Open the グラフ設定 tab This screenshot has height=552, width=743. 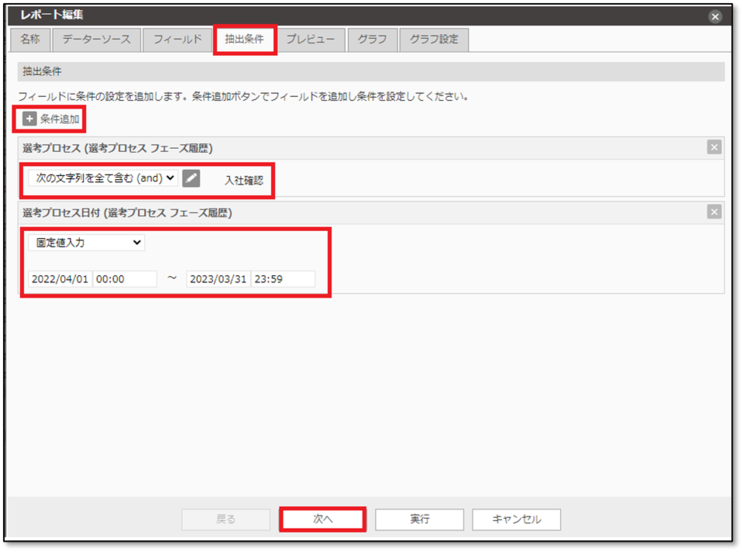point(434,39)
